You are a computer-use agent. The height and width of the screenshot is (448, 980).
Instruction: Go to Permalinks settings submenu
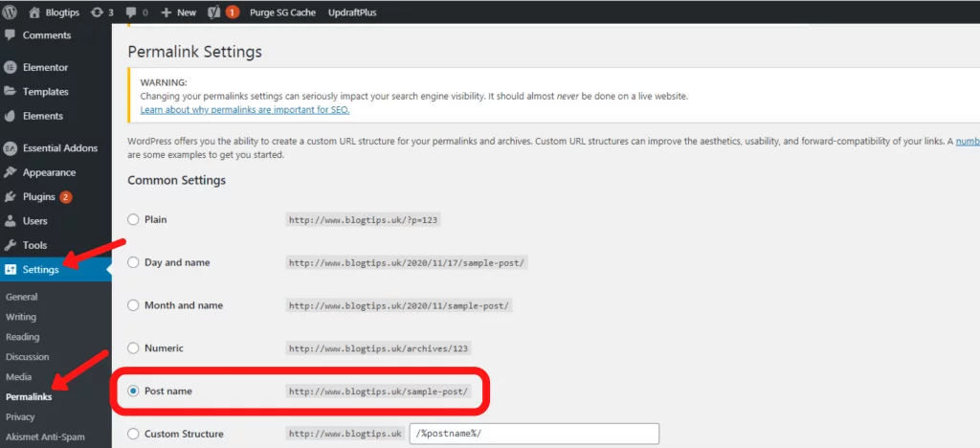click(x=29, y=396)
